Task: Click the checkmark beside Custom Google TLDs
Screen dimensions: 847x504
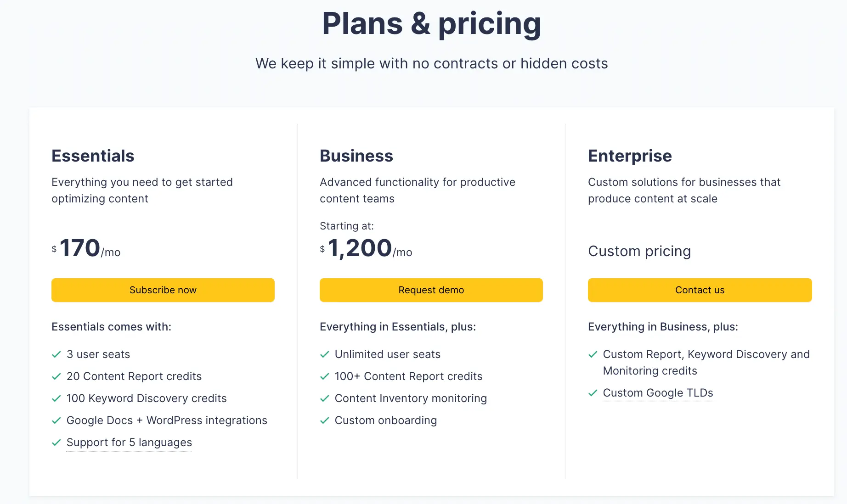Action: 593,393
